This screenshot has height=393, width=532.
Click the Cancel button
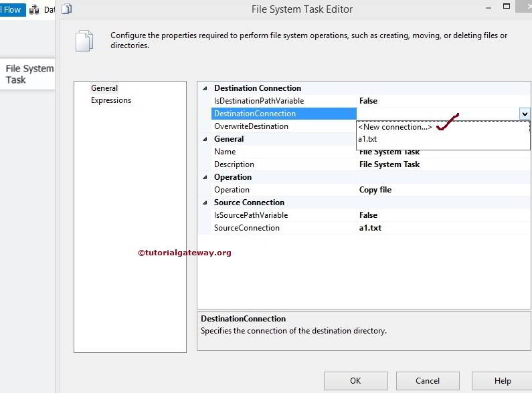click(428, 381)
